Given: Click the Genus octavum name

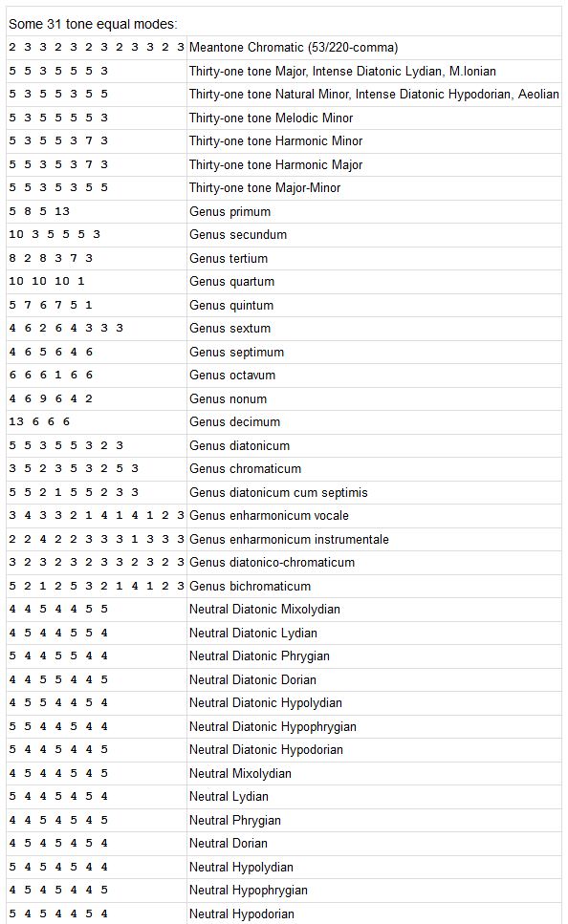Looking at the screenshot, I should point(232,375).
